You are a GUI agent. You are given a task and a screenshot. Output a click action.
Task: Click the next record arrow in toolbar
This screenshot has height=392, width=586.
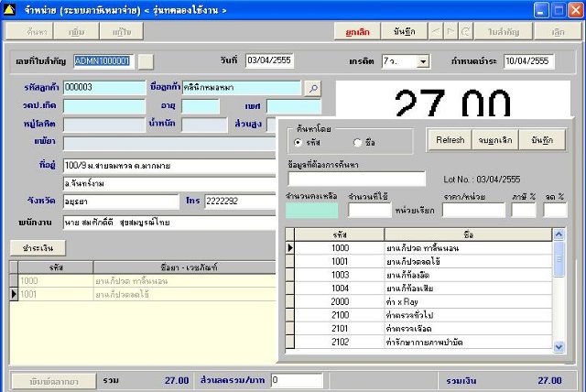tap(451, 31)
